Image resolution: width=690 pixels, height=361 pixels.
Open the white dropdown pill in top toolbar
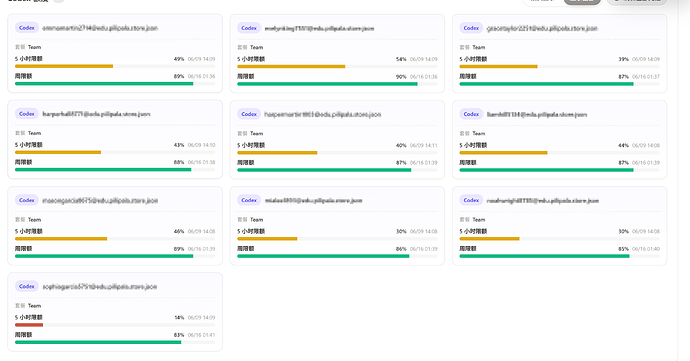pos(542,1)
